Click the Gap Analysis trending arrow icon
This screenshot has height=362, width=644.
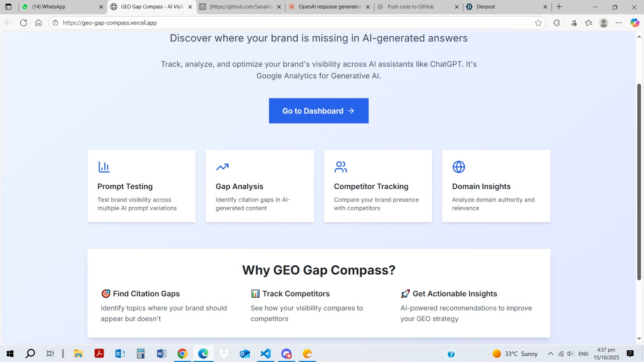pos(222,167)
